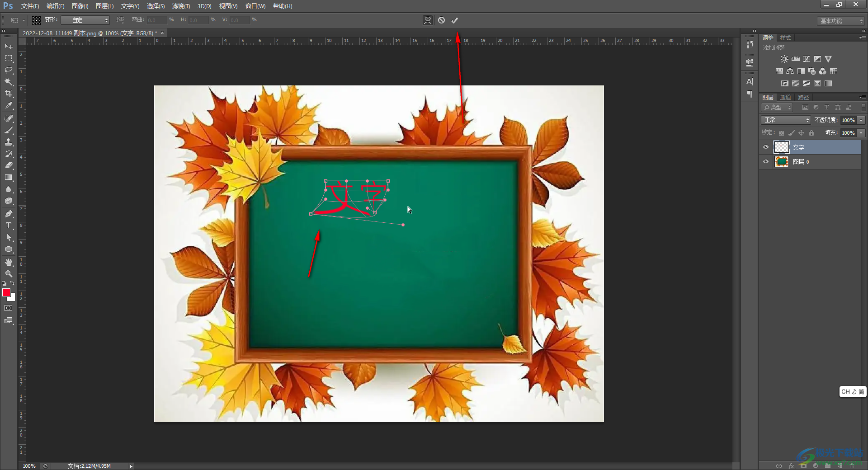This screenshot has height=470, width=868.
Task: Toggle lock transparent pixels
Action: tap(781, 133)
